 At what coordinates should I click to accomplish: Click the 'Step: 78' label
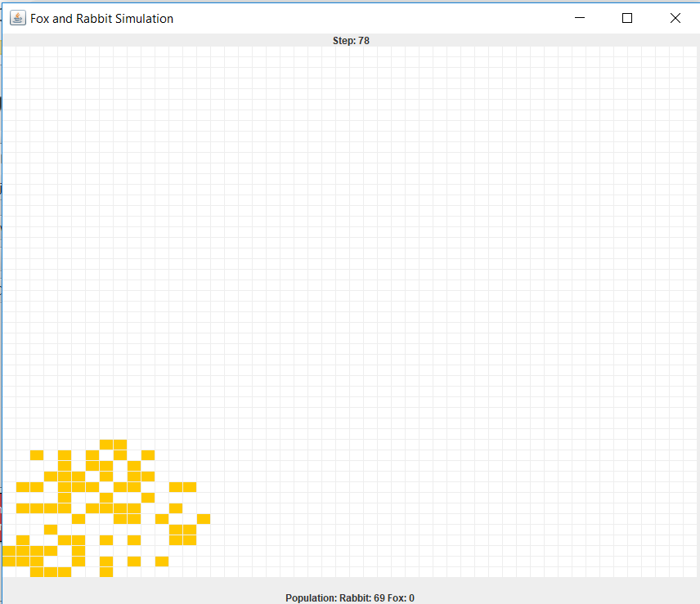[x=351, y=41]
